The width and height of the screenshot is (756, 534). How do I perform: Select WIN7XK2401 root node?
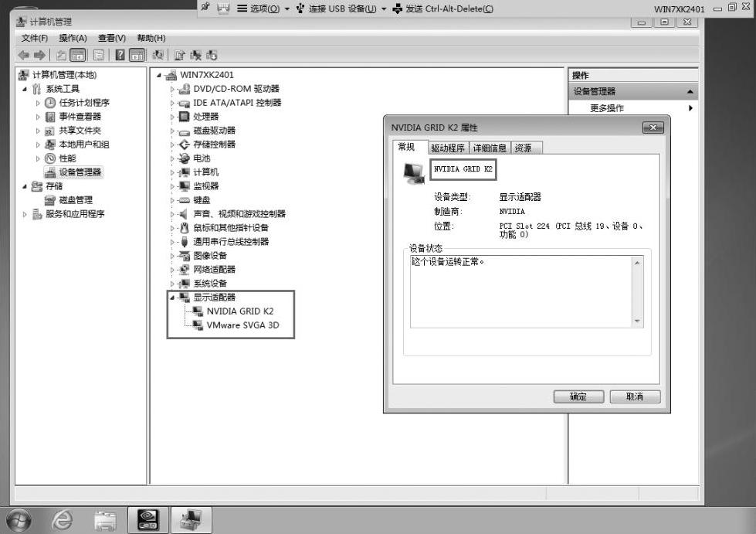click(x=206, y=75)
